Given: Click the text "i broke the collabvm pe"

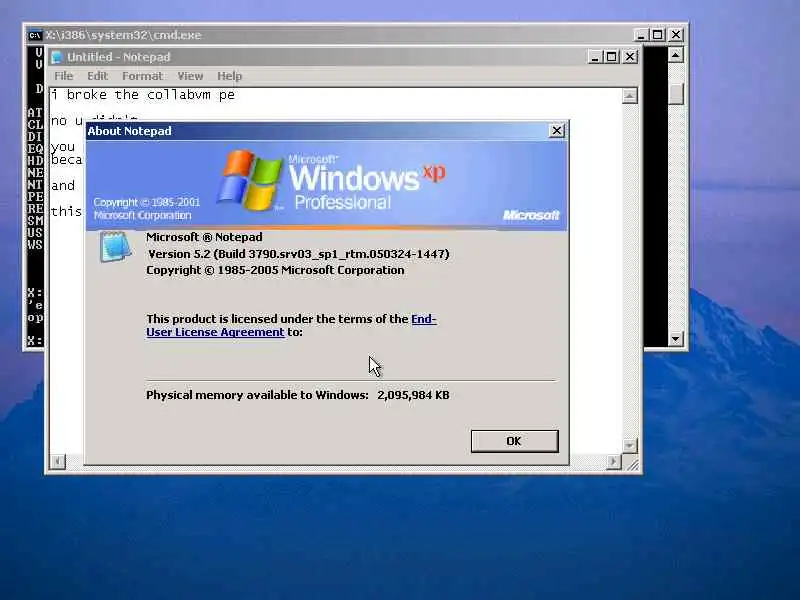Looking at the screenshot, I should pyautogui.click(x=143, y=95).
